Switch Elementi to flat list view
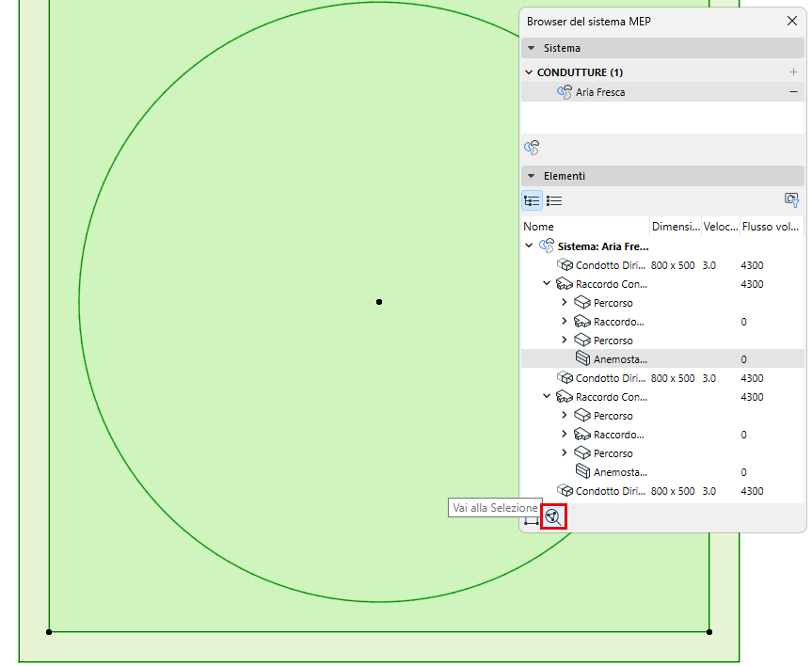This screenshot has width=812, height=666. (x=554, y=200)
